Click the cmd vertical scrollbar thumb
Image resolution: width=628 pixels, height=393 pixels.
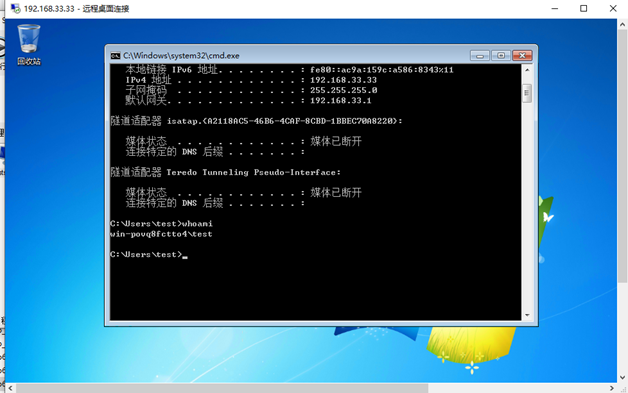[x=527, y=93]
